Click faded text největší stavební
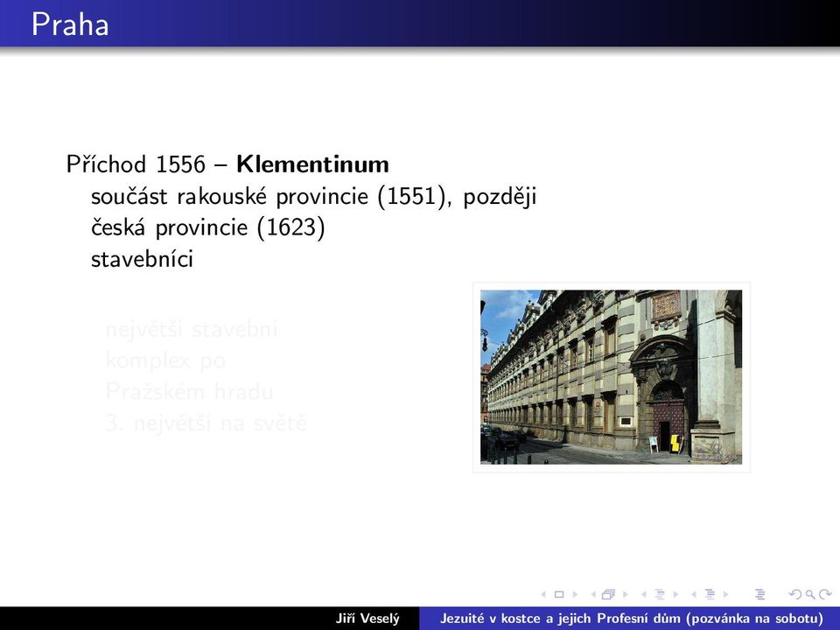 click(192, 330)
